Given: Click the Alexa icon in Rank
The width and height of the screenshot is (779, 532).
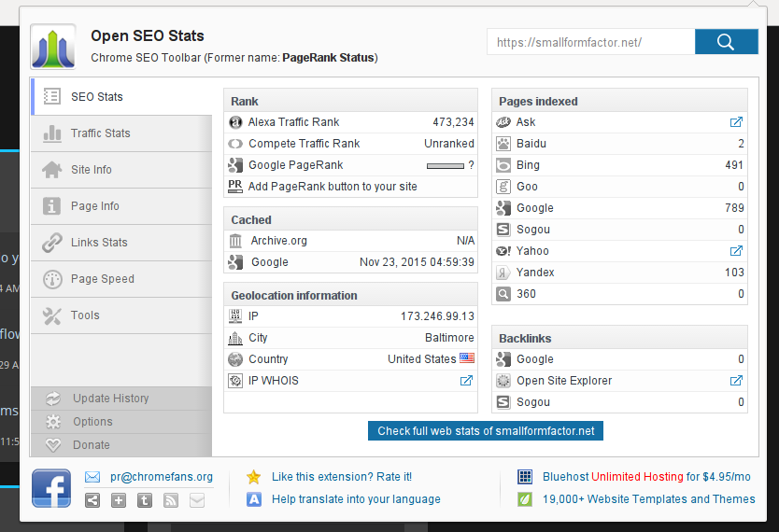Looking at the screenshot, I should pyautogui.click(x=235, y=122).
